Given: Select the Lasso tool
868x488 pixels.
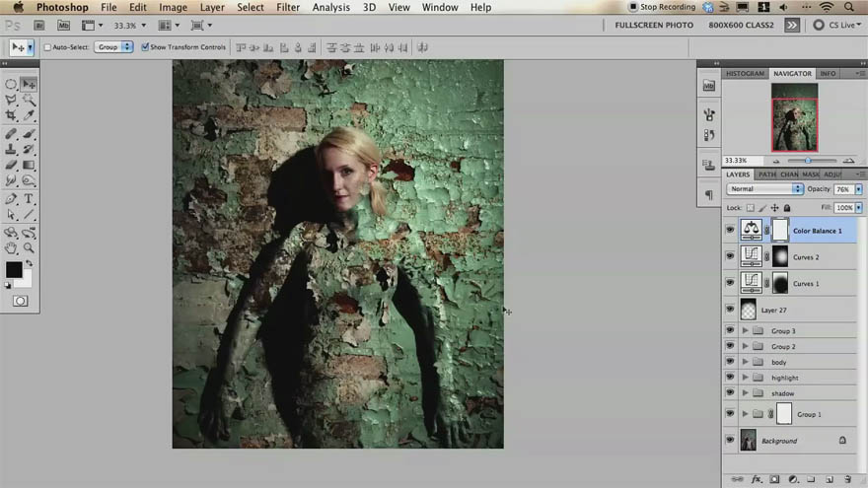Looking at the screenshot, I should pyautogui.click(x=11, y=100).
